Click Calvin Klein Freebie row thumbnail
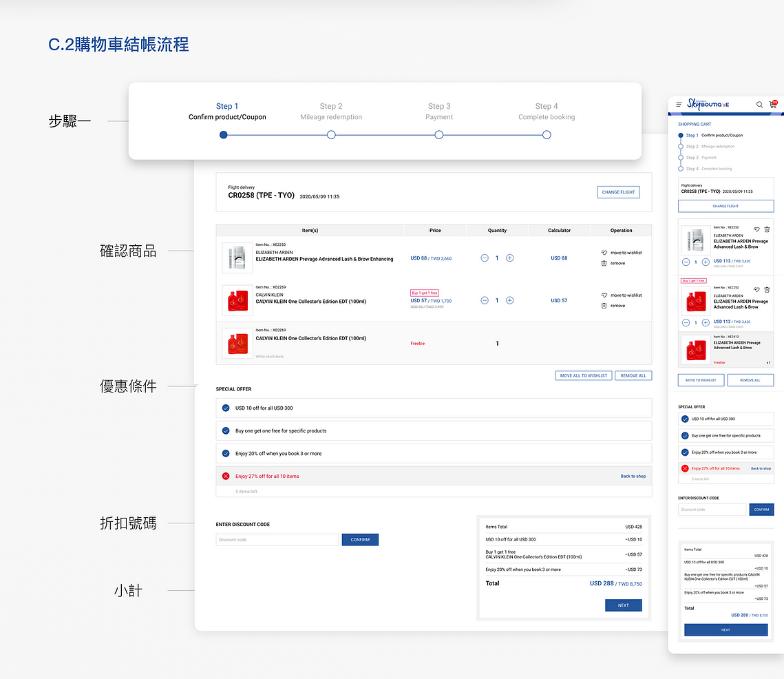This screenshot has height=679, width=784. 237,343
